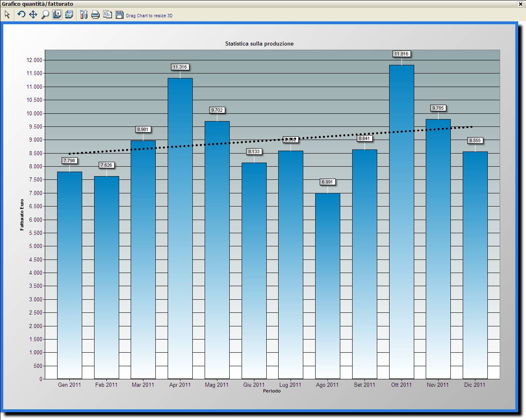
Task: Click the 9.702 value label
Action: [217, 110]
